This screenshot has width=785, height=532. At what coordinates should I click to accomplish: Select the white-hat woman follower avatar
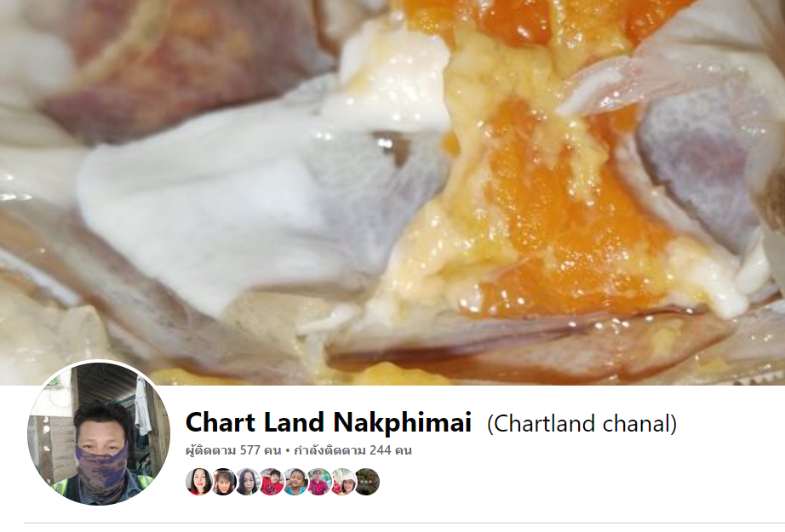pyautogui.click(x=343, y=482)
